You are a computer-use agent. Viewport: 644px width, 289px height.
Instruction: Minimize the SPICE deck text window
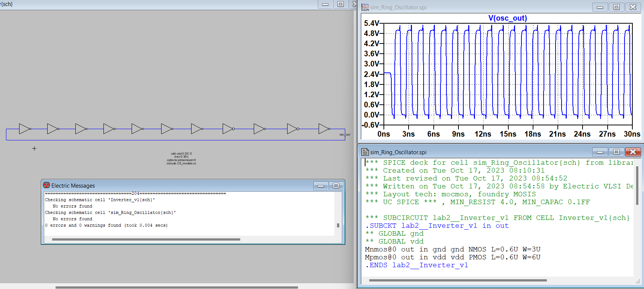600,152
